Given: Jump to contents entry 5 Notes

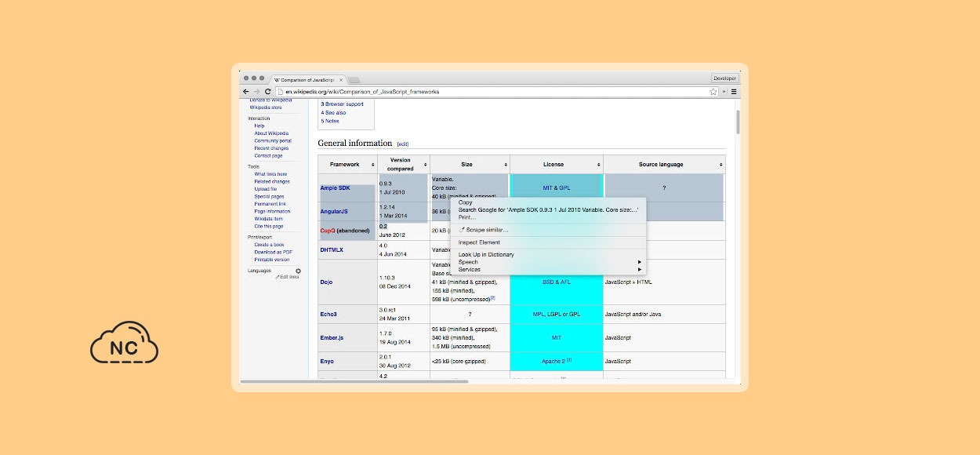Looking at the screenshot, I should [x=330, y=121].
